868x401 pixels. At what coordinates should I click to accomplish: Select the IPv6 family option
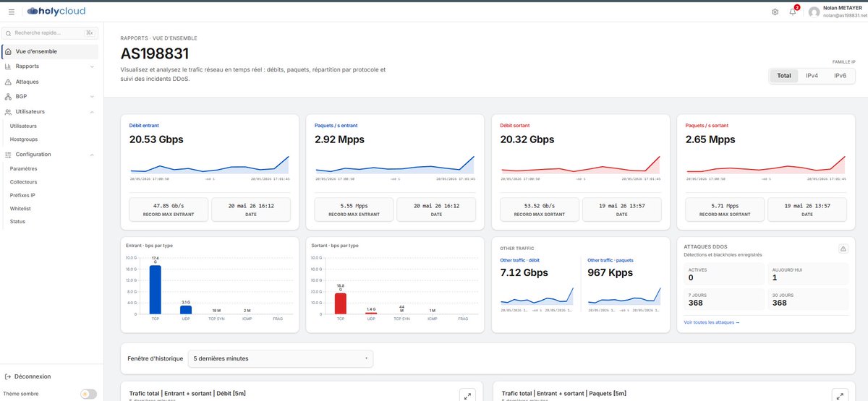pos(840,76)
